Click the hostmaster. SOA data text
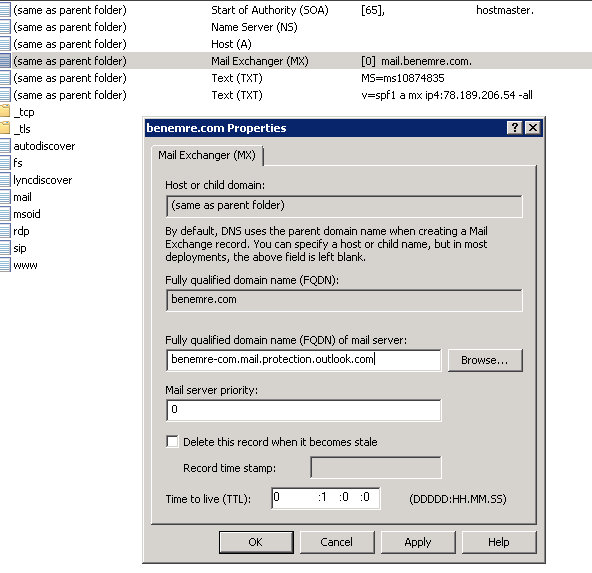 (505, 10)
